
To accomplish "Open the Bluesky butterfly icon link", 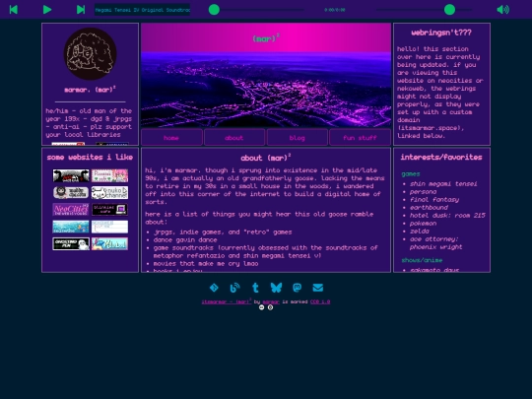I will (x=276, y=288).
